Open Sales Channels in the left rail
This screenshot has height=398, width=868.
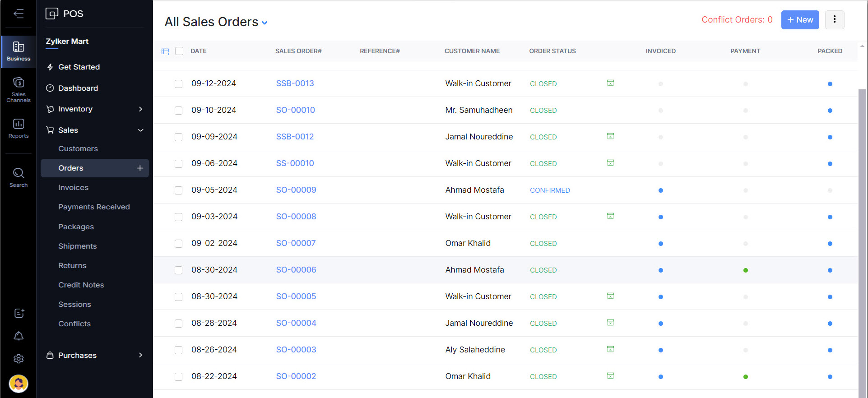pos(19,90)
